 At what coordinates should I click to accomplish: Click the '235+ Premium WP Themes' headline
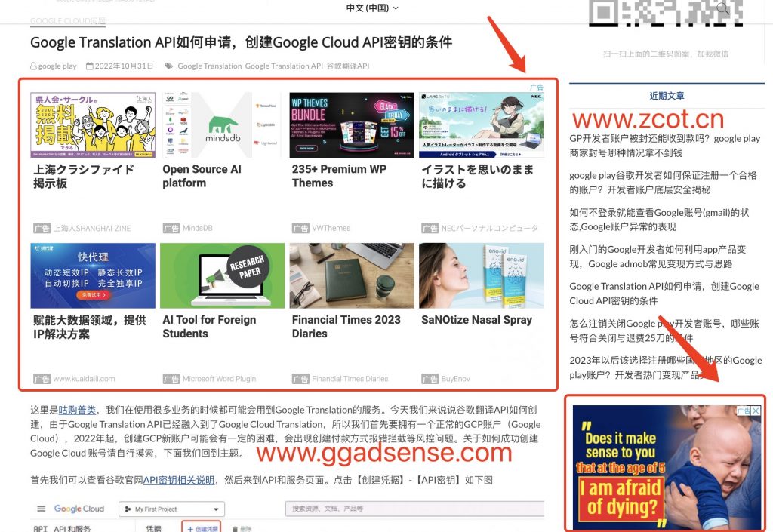point(339,176)
